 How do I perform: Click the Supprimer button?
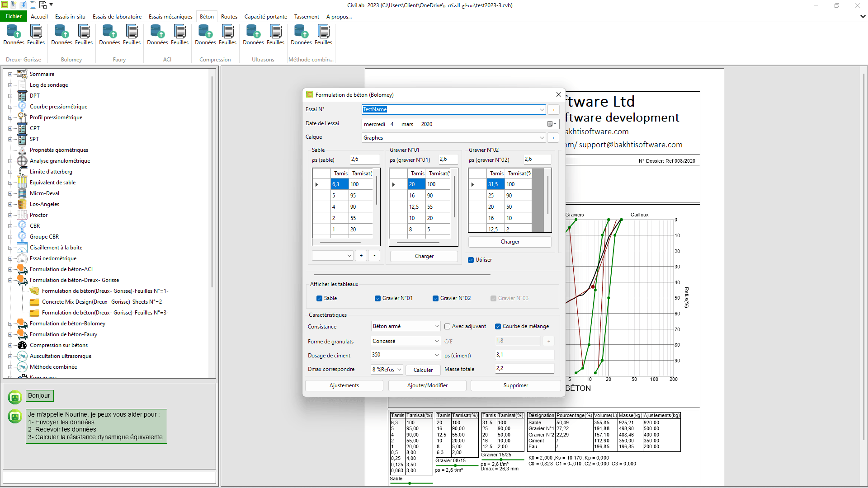[x=516, y=385]
